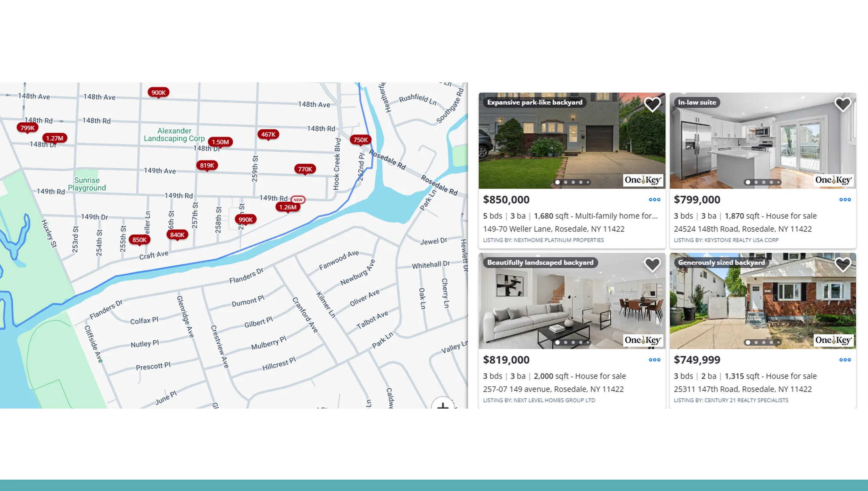Toggle the heart on the $749,999 listing
Viewport: 868px width, 491px height.
843,264
